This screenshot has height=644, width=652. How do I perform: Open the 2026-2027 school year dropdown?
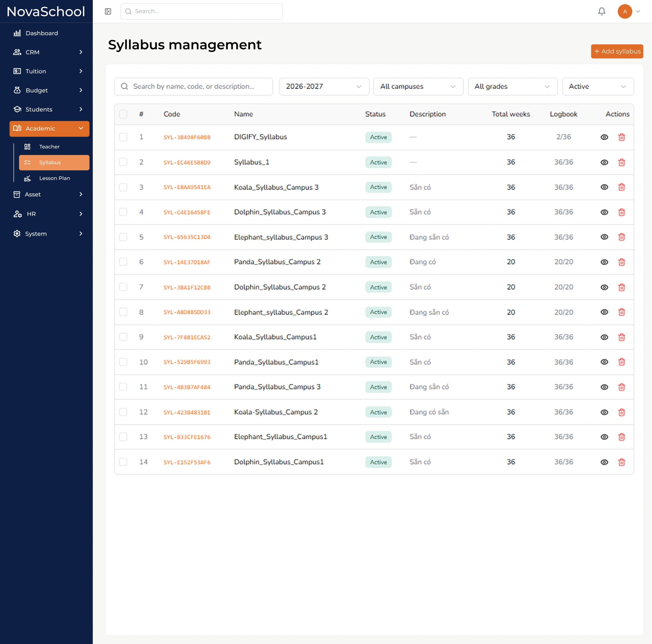(x=324, y=86)
